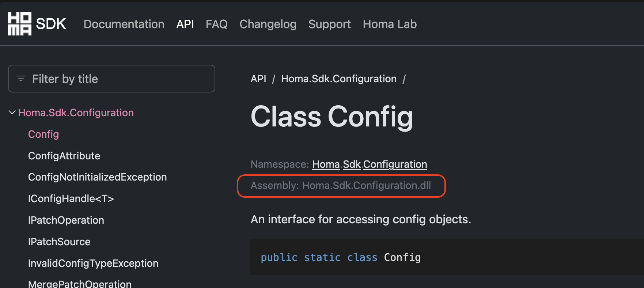This screenshot has width=644, height=288.
Task: View the Changelog
Action: click(268, 24)
